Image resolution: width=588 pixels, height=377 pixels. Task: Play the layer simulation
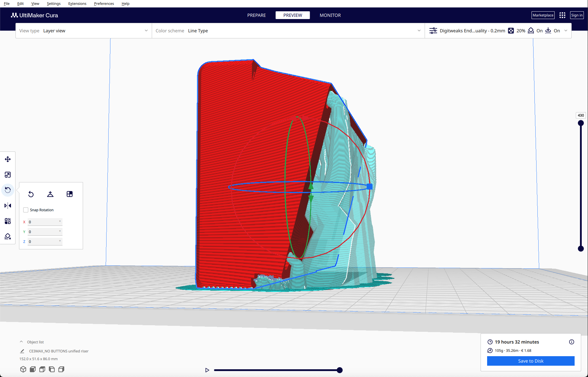(x=207, y=370)
